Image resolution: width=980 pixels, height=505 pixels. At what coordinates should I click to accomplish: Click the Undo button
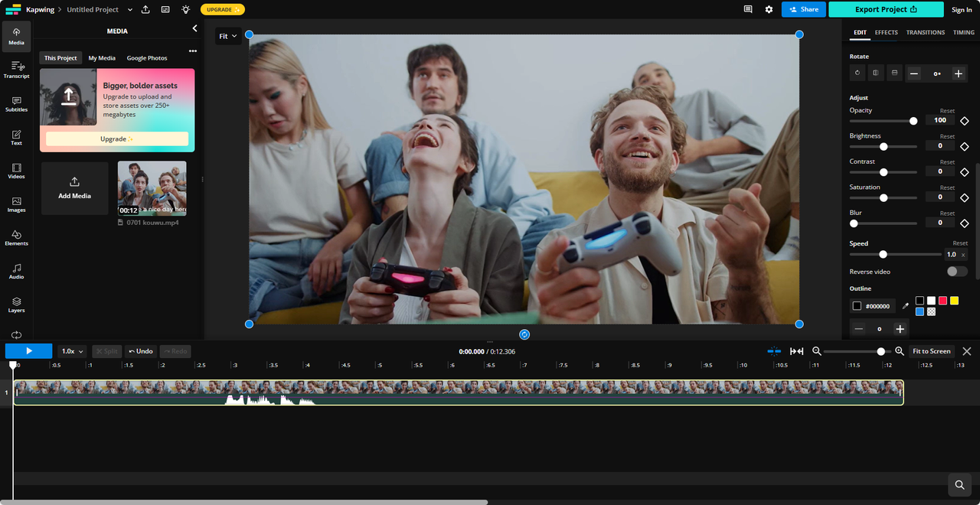click(141, 351)
